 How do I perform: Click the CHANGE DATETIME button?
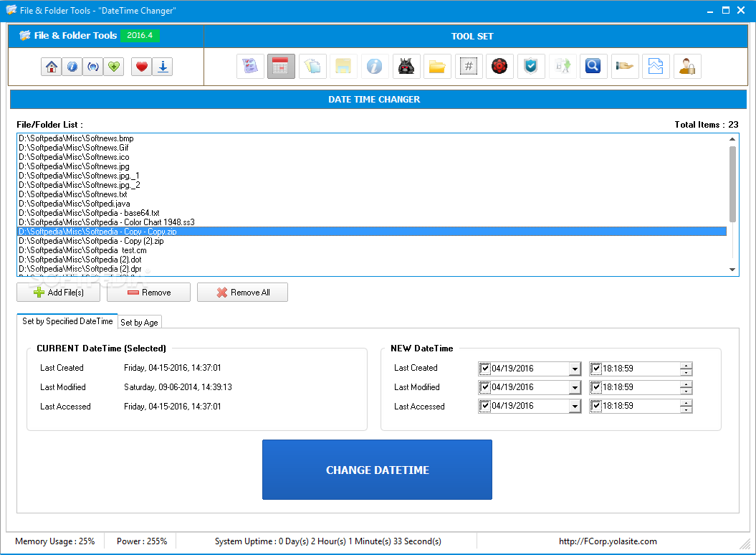click(377, 470)
